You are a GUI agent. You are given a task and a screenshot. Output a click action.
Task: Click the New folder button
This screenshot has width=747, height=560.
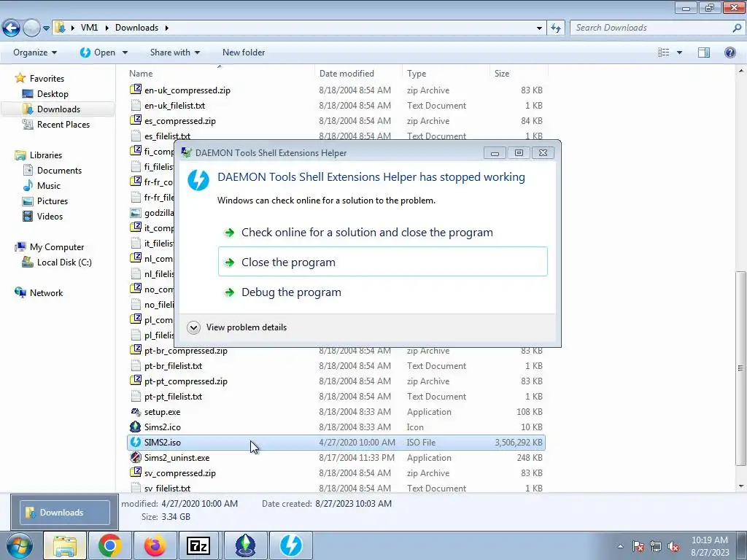click(x=244, y=52)
